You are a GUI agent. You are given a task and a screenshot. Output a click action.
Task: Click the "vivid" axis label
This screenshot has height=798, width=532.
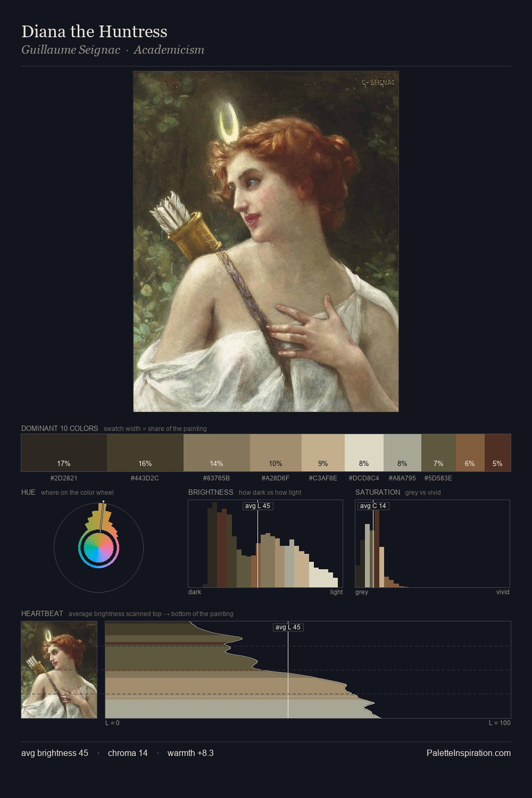503,592
